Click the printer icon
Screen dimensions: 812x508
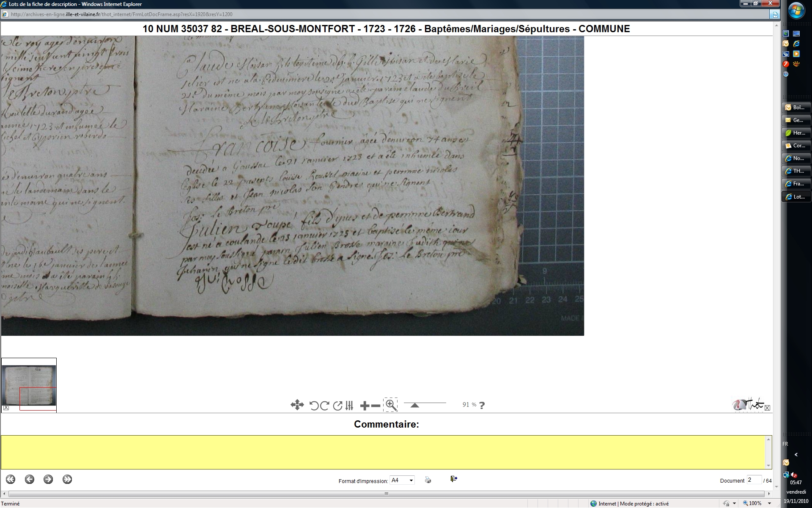click(x=428, y=480)
